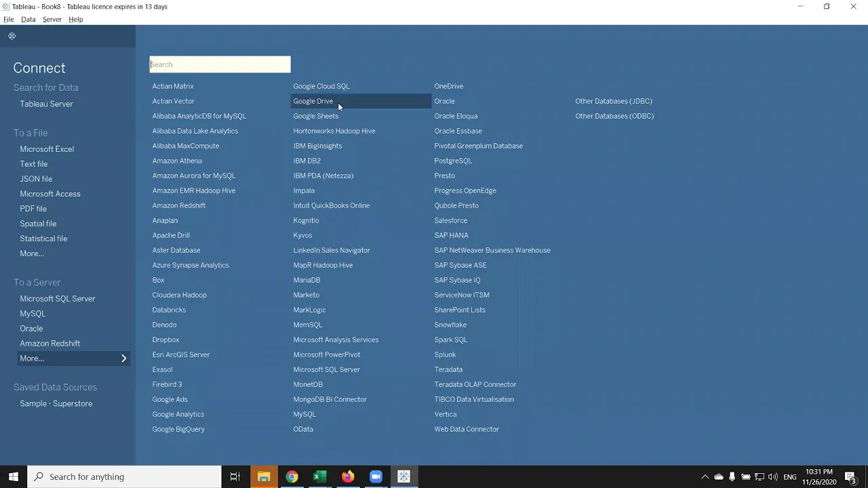The height and width of the screenshot is (488, 868).
Task: Open Excel from taskbar
Action: [x=319, y=476]
